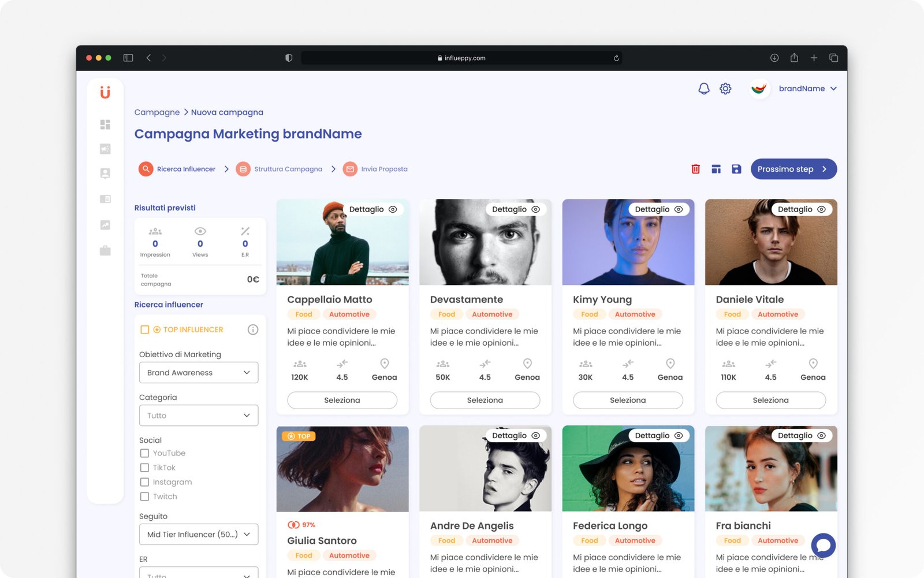
Task: Click the layout template icon beside trash
Action: (716, 169)
